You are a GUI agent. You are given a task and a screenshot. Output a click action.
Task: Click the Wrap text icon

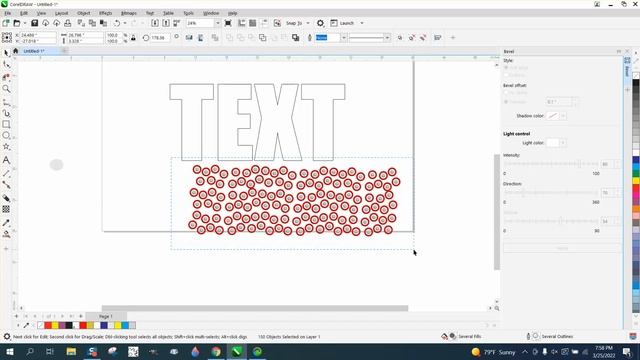tap(438, 38)
